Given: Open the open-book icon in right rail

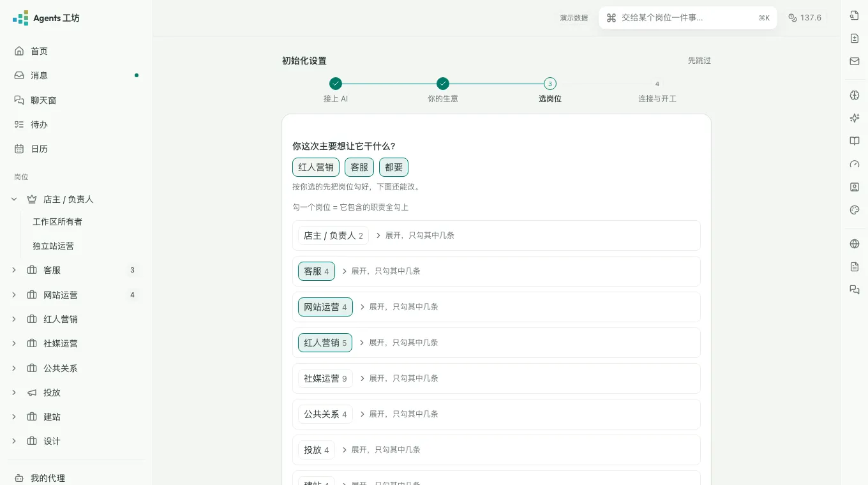Looking at the screenshot, I should tap(855, 141).
